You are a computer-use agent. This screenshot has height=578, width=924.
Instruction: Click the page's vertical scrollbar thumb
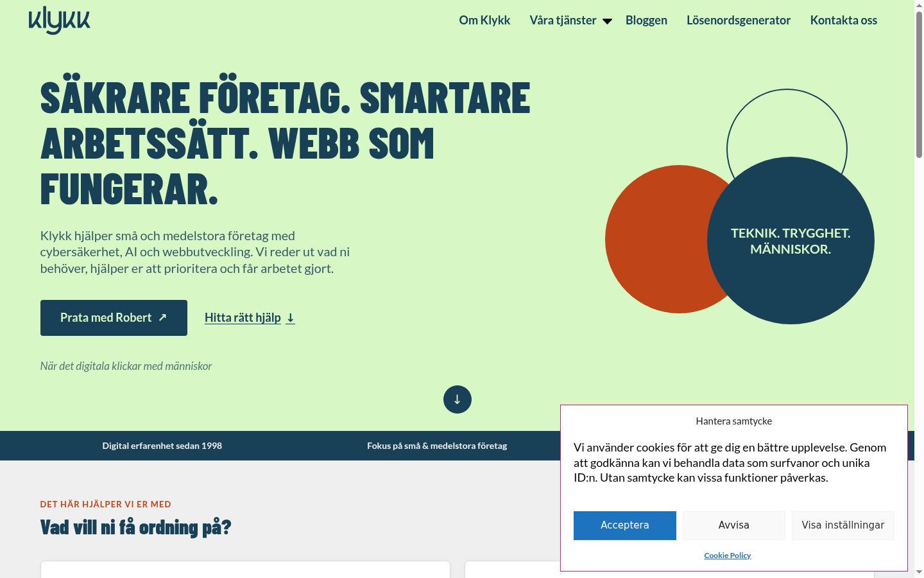(919, 83)
